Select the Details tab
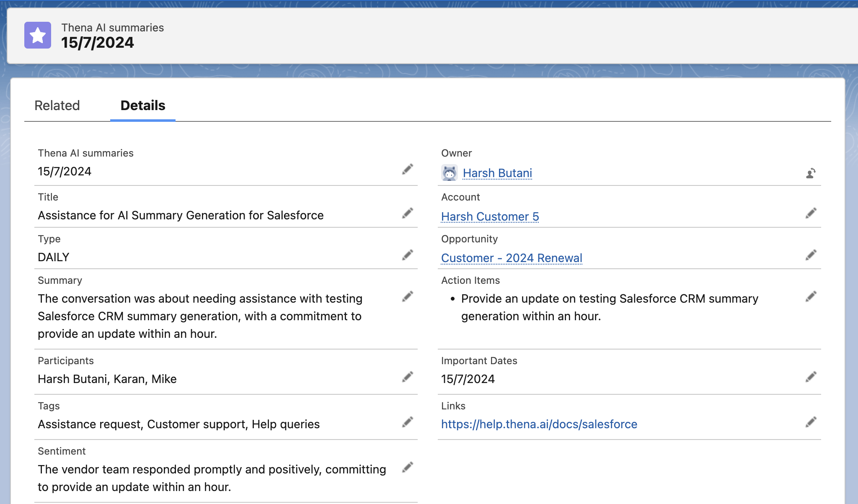Viewport: 858px width, 504px height. pos(143,105)
